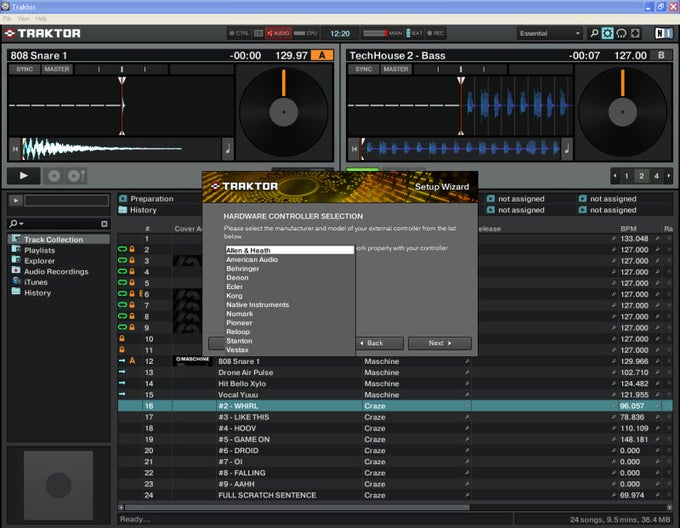Toggle fullscreen icon in header
680x528 pixels.
[x=635, y=33]
